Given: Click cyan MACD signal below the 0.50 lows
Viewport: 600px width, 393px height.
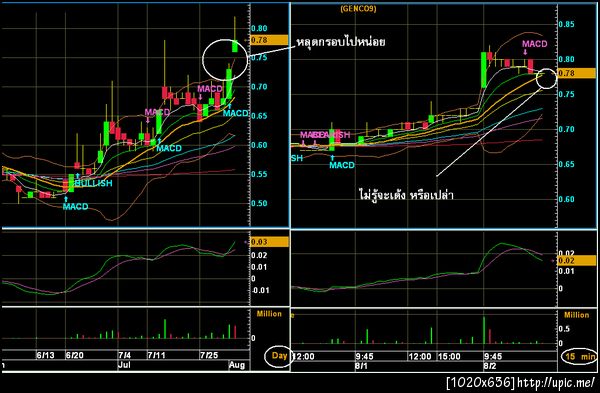Looking at the screenshot, I should 75,207.
